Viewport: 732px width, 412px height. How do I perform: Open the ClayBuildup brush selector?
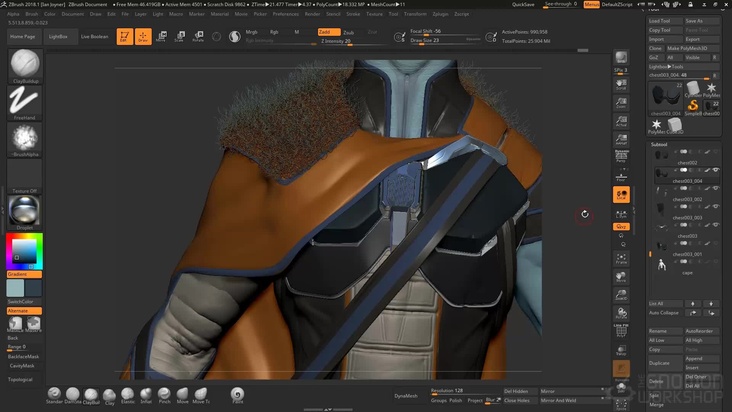[25, 66]
